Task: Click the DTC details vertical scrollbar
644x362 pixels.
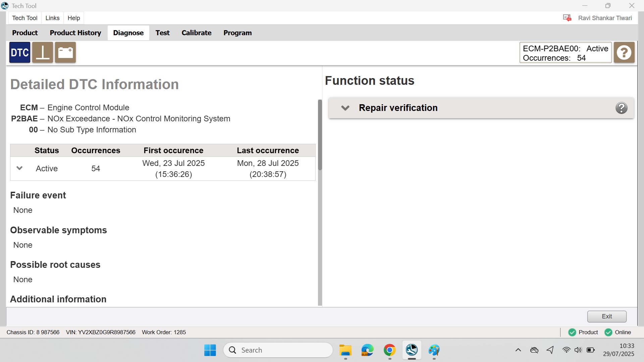Action: pyautogui.click(x=320, y=134)
